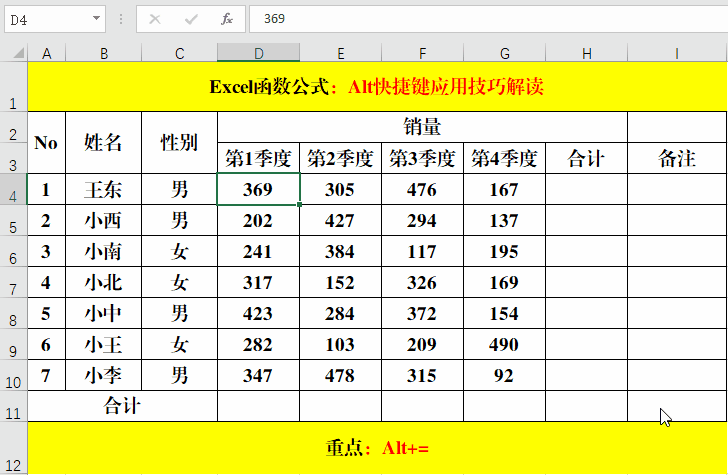728x475 pixels.
Task: Select the name cell '小南'
Action: [x=104, y=251]
